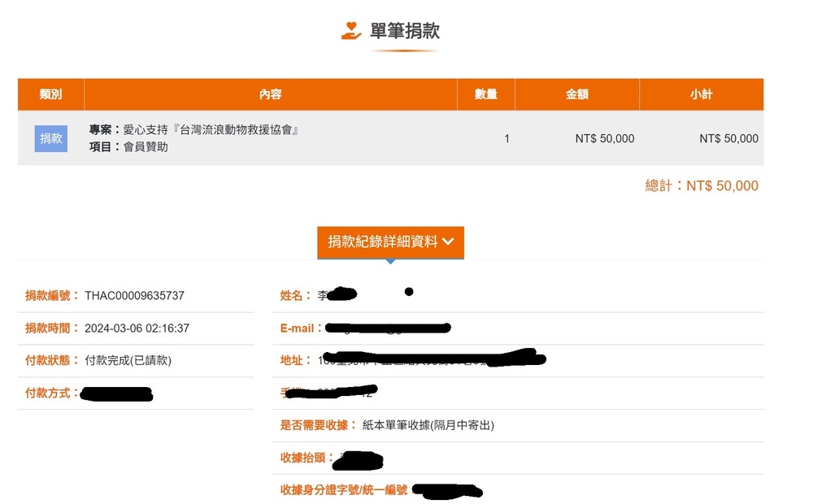Image resolution: width=813 pixels, height=504 pixels.
Task: Select the blue 捐款 category badge
Action: (x=50, y=138)
